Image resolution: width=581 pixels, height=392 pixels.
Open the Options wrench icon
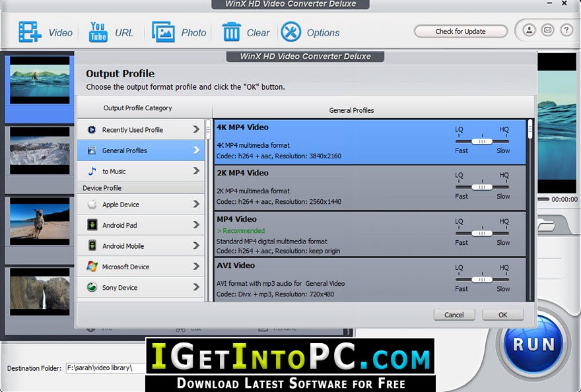(291, 32)
